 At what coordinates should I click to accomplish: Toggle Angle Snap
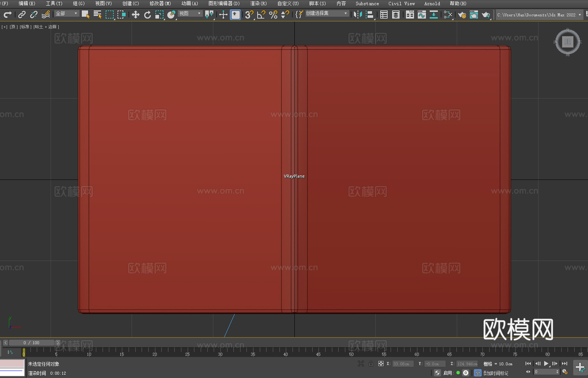click(x=261, y=14)
